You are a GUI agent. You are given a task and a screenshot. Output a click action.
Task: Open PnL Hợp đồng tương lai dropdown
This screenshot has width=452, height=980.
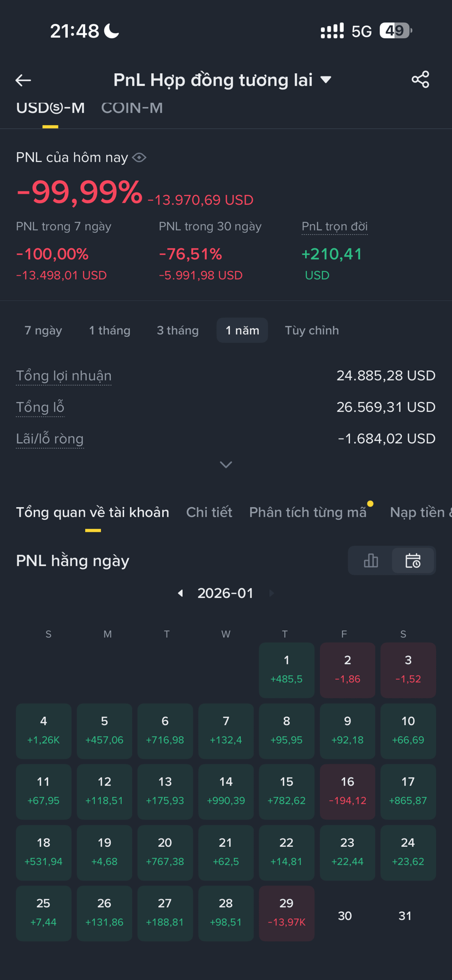[x=222, y=80]
